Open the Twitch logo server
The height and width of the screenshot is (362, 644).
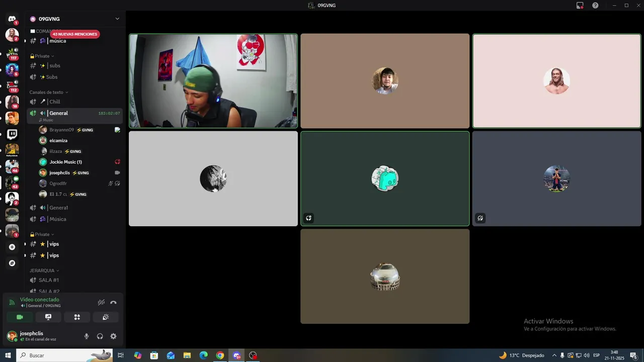pos(12,134)
